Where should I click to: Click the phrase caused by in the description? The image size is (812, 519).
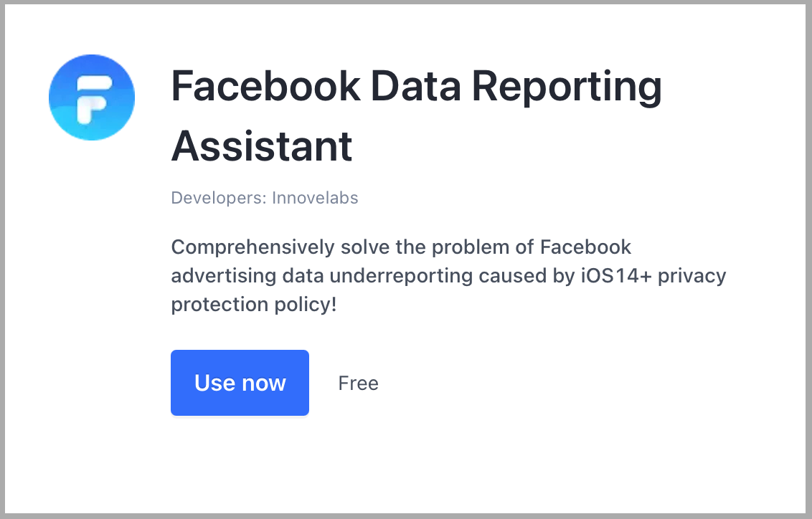click(x=527, y=277)
